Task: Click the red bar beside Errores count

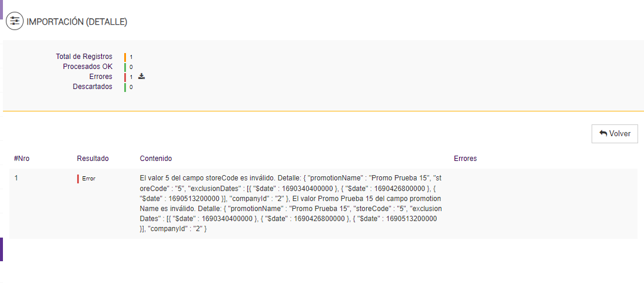Action: [x=125, y=77]
